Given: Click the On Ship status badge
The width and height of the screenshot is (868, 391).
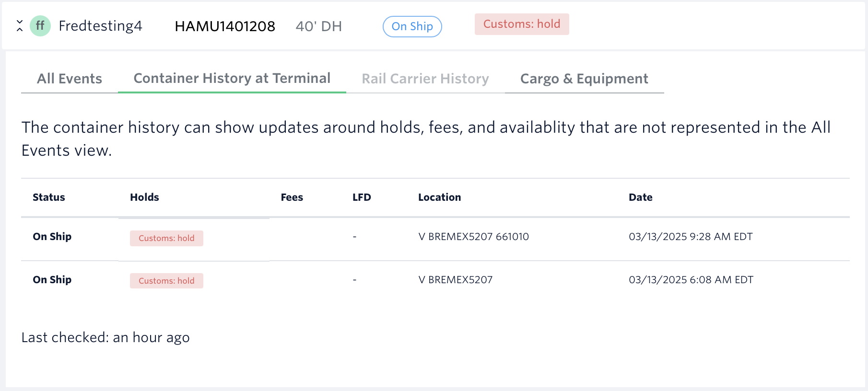Looking at the screenshot, I should (412, 26).
